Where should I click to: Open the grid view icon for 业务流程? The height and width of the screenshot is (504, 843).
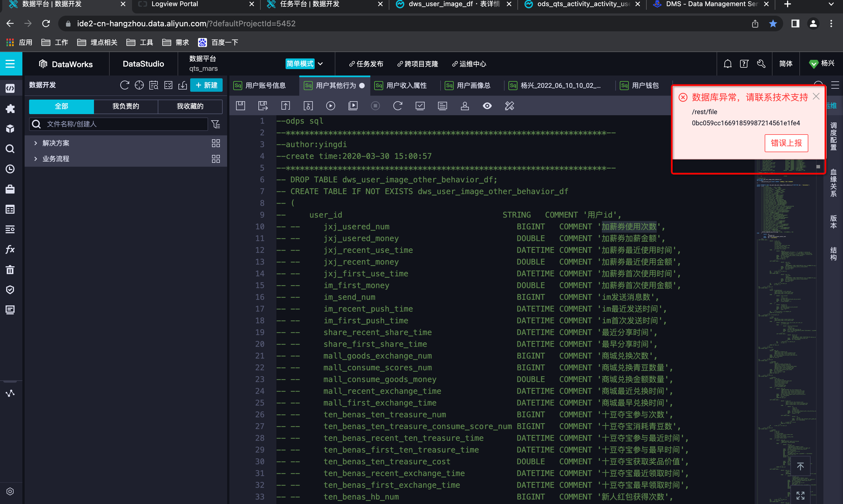(216, 159)
